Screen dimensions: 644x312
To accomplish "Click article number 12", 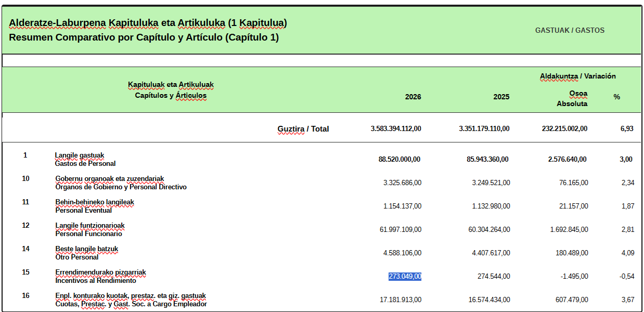I will 25,226.
